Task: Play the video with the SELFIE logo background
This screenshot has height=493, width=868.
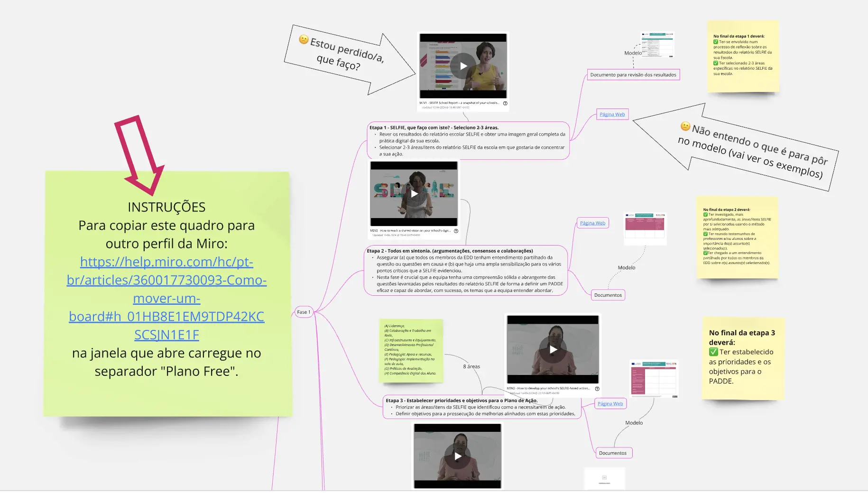Action: point(414,193)
